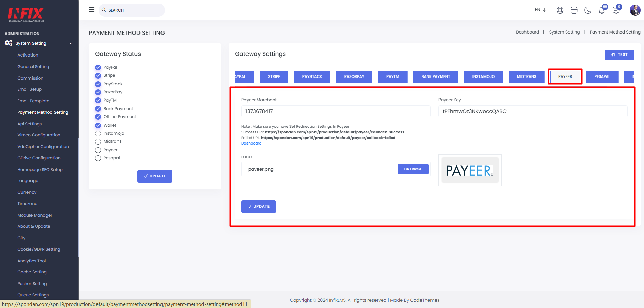Toggle Offline Payment checkbox

coord(98,117)
